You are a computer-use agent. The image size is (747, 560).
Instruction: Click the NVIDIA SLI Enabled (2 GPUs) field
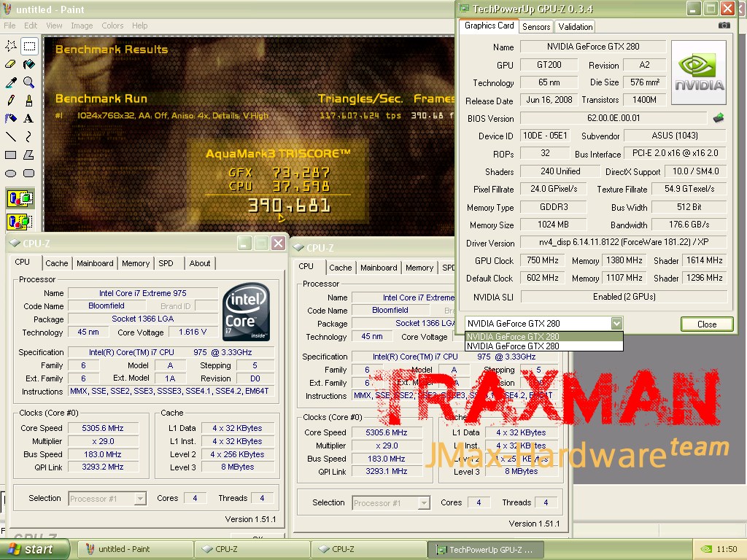click(x=624, y=297)
